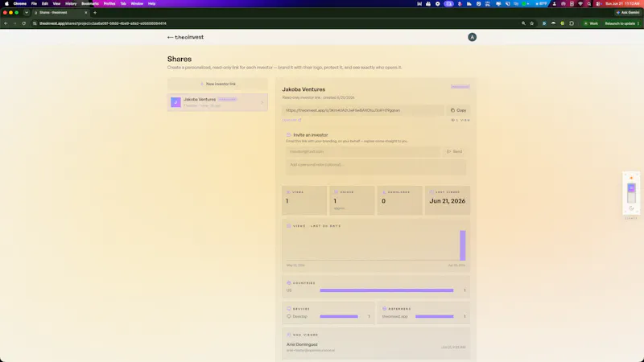Click the viewer name Ariel Dominguez
Image resolution: width=644 pixels, height=362 pixels.
[x=302, y=344]
